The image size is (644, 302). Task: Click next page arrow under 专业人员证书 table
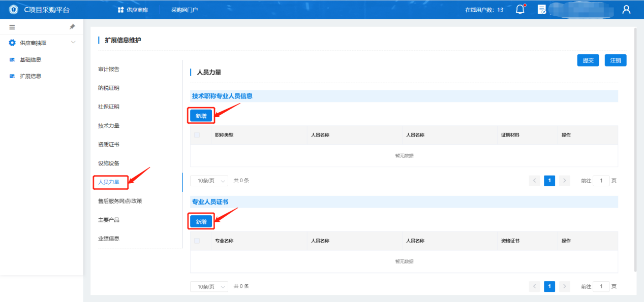click(x=565, y=287)
